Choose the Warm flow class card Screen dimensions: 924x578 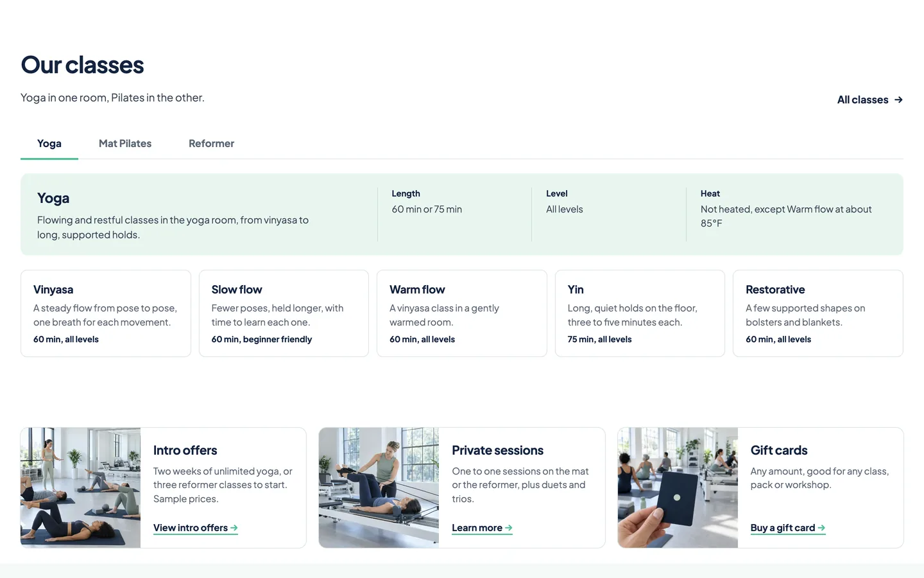click(x=462, y=313)
